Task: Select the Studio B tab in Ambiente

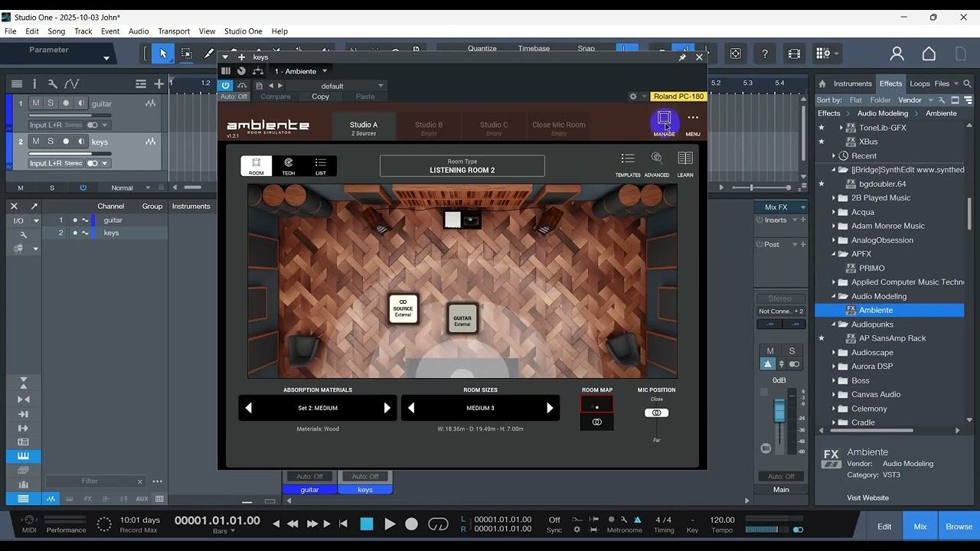Action: (x=429, y=127)
